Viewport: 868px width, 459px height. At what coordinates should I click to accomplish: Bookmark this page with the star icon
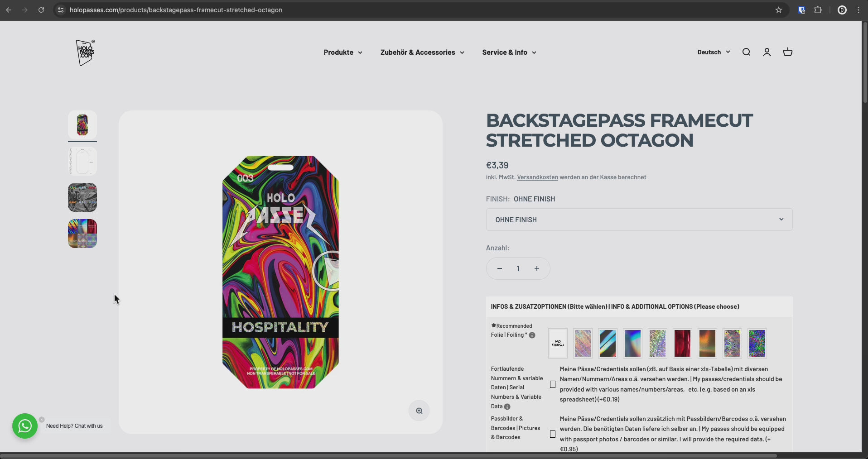[x=779, y=10]
